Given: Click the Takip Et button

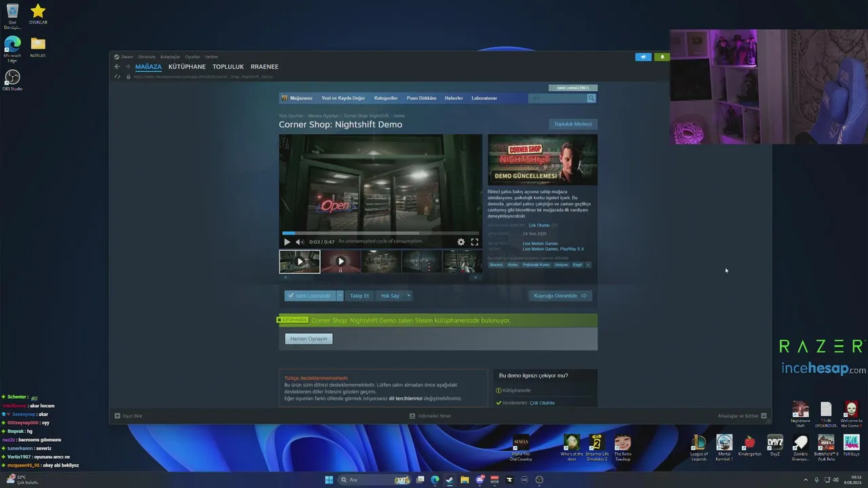Looking at the screenshot, I should pyautogui.click(x=359, y=296).
